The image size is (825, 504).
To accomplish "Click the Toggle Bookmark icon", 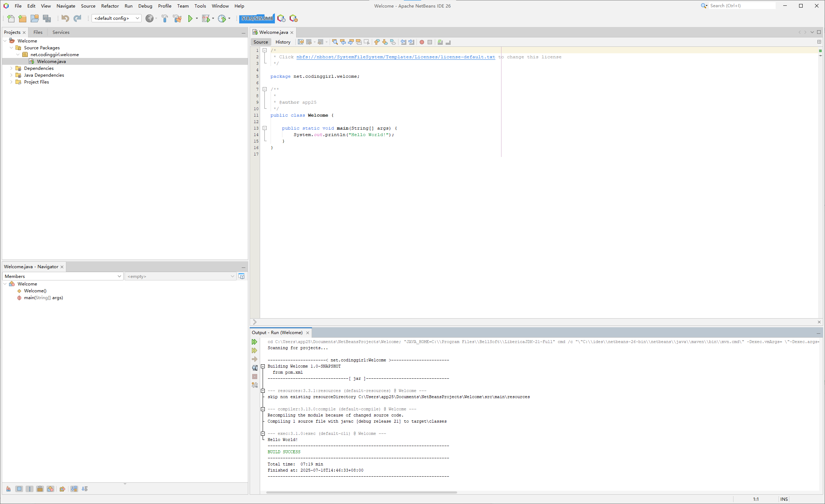I will tap(393, 42).
